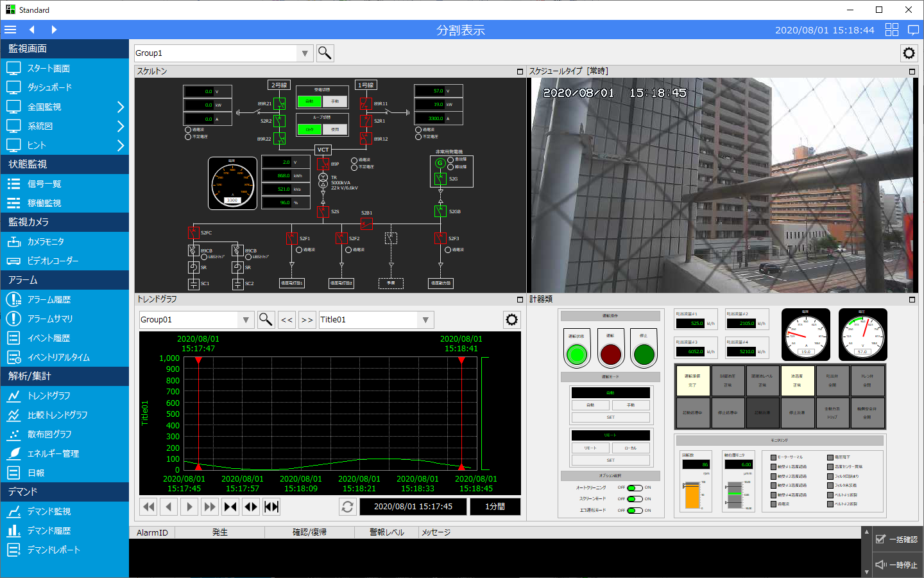This screenshot has width=924, height=578.
Task: Click the << button in trend toolbar
Action: [x=287, y=320]
